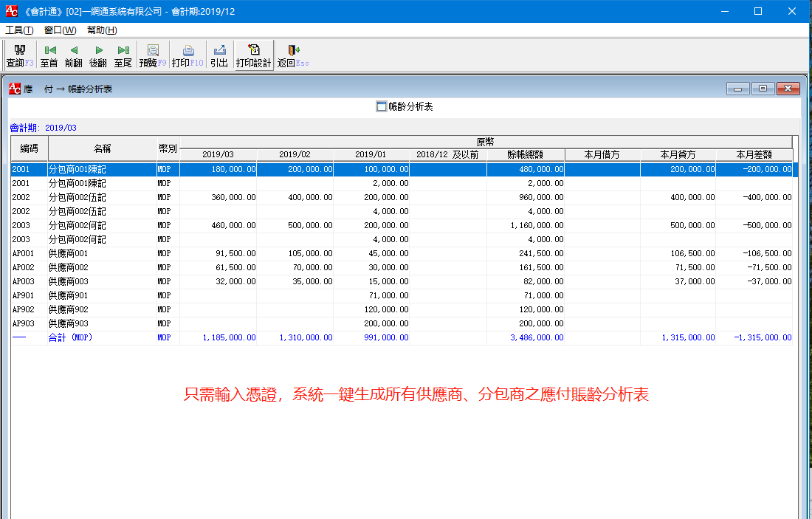The image size is (812, 519).
Task: Select the 合計 (MOP) totals row
Action: point(74,337)
